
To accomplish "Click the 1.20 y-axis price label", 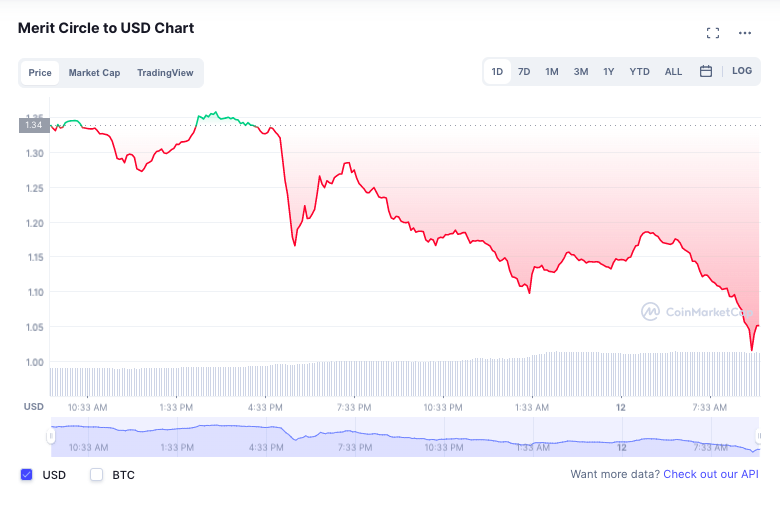I will coord(35,223).
